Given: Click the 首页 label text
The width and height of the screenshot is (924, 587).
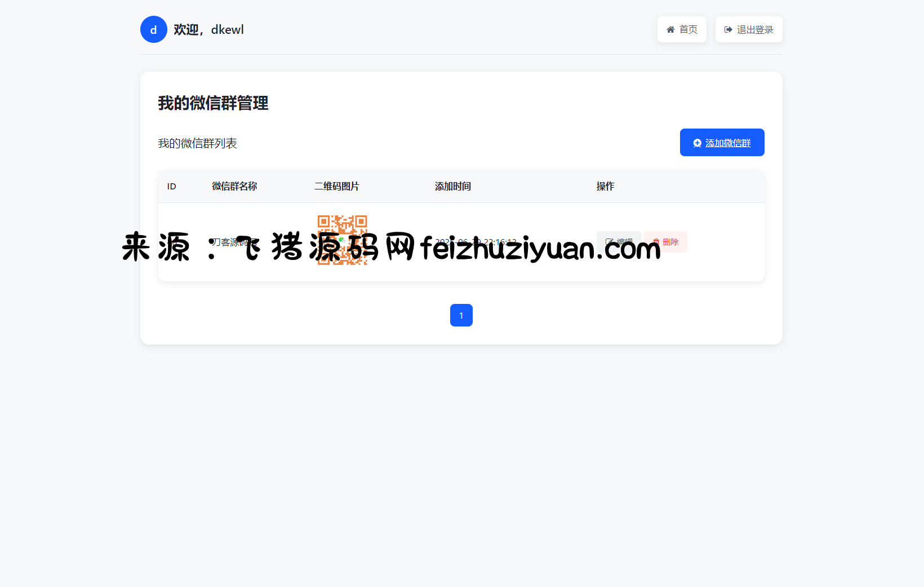Looking at the screenshot, I should coord(688,29).
